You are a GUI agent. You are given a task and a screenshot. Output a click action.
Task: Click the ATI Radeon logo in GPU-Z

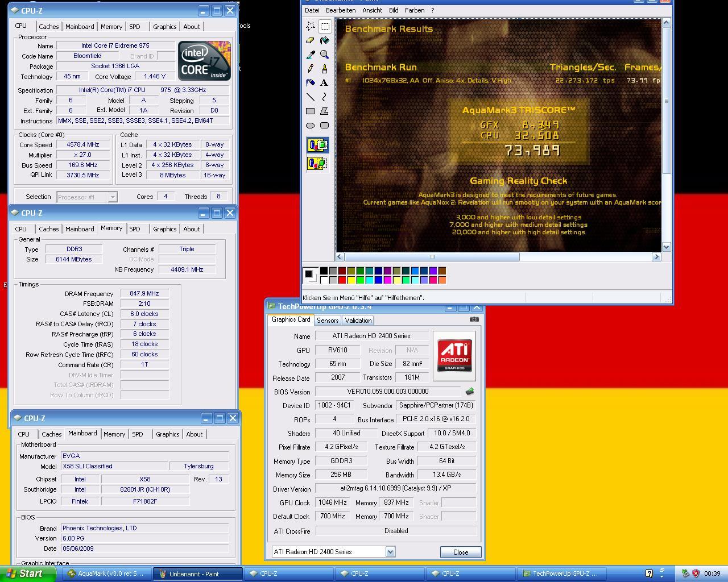pyautogui.click(x=454, y=356)
